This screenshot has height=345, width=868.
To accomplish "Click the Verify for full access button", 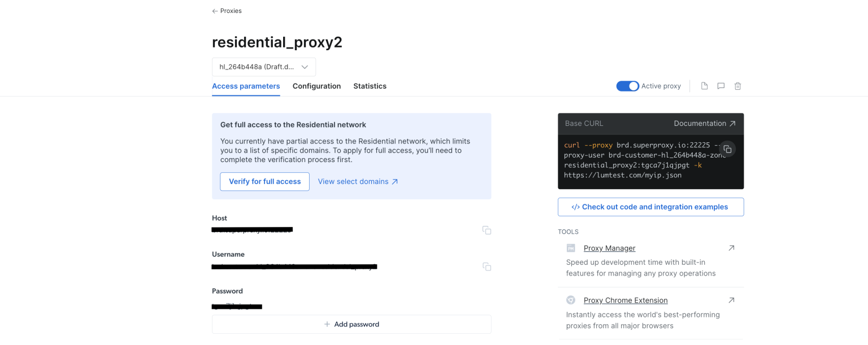I will pyautogui.click(x=264, y=181).
